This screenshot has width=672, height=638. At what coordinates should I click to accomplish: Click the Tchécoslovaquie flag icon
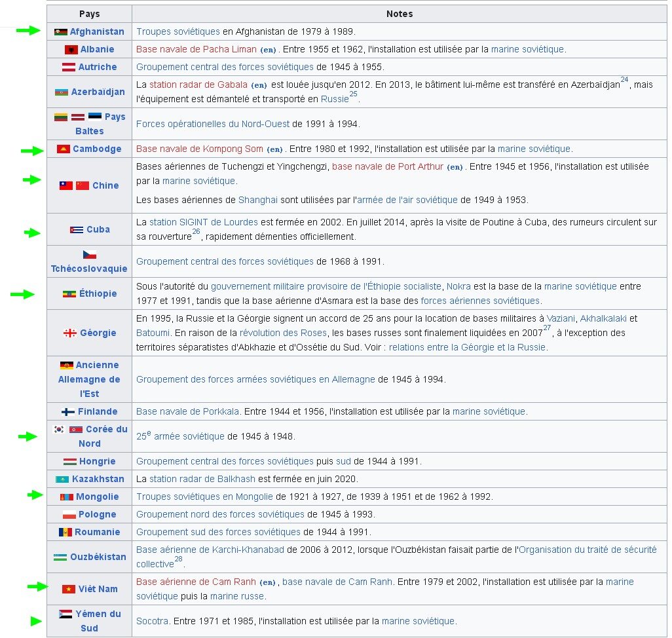point(90,255)
